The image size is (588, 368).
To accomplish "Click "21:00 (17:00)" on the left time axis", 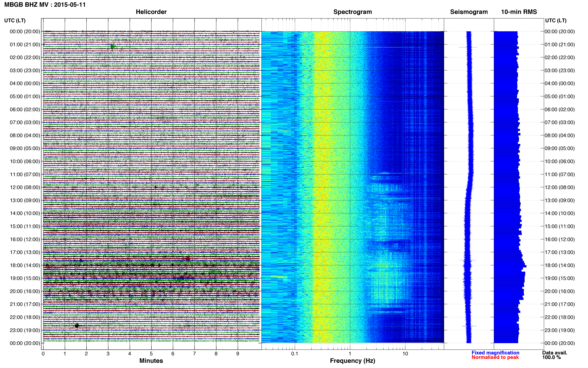I will tap(25, 304).
